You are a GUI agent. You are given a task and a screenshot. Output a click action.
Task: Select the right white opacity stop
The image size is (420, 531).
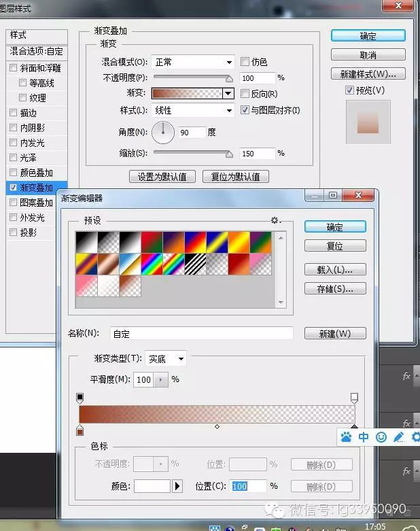point(354,398)
